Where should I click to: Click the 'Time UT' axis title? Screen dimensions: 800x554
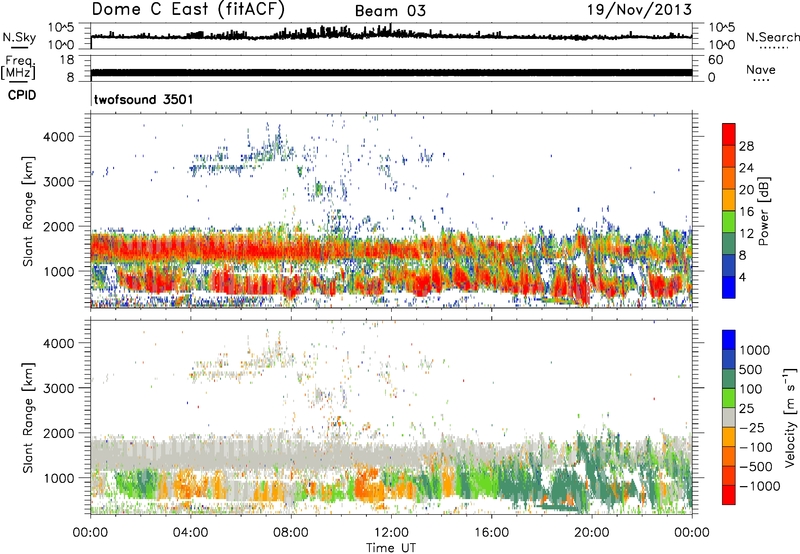391,548
